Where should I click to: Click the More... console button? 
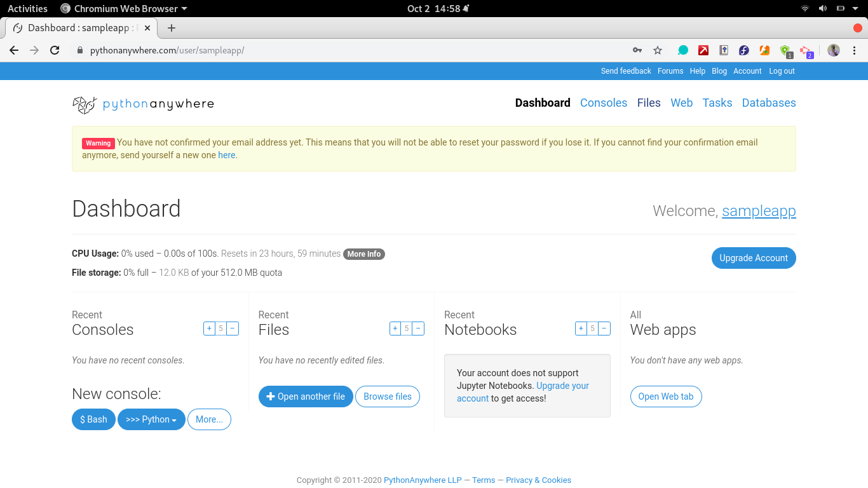(x=209, y=419)
